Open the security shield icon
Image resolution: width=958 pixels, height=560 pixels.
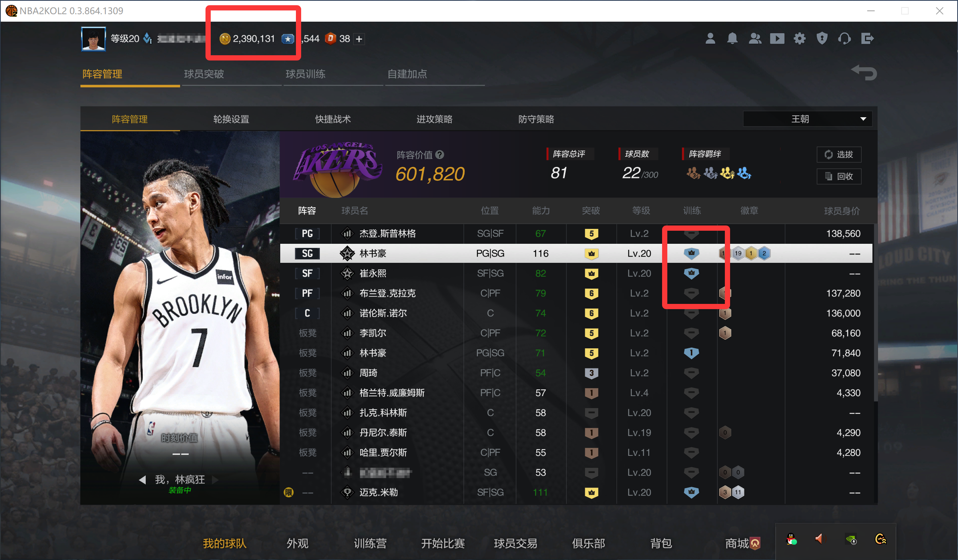click(x=822, y=38)
